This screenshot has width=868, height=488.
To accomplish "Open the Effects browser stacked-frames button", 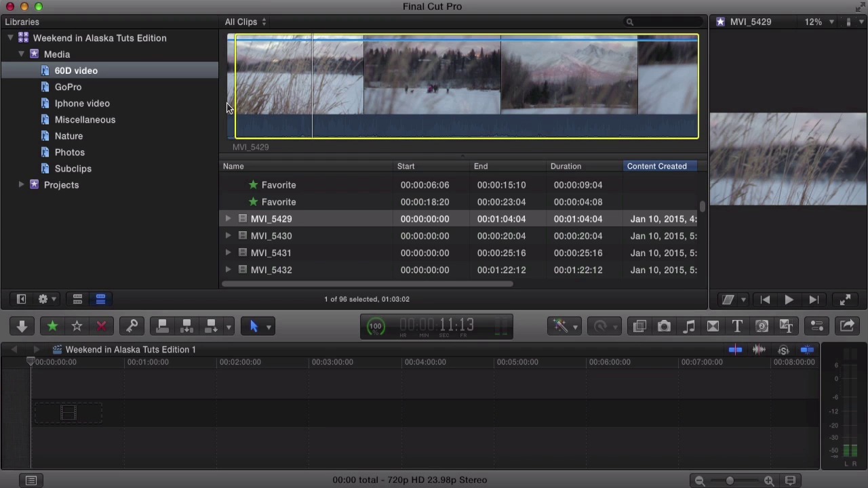I will [639, 327].
